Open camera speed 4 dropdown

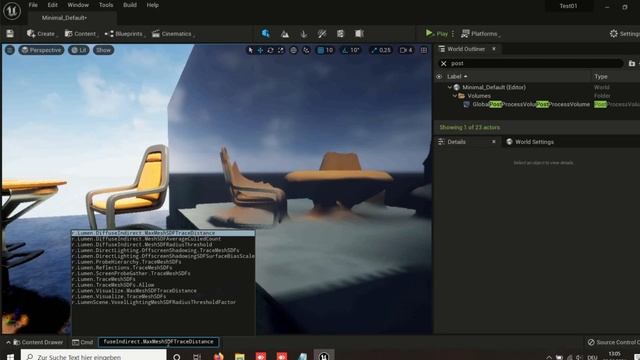click(x=406, y=50)
